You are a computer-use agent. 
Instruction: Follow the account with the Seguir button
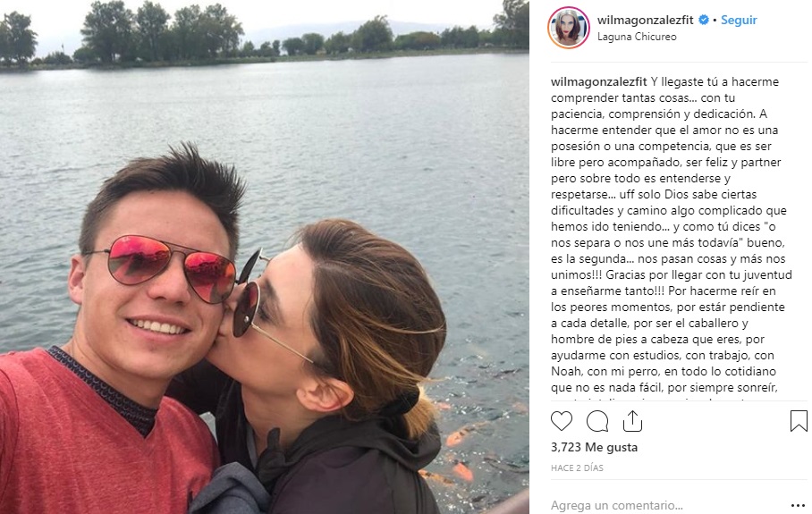tap(739, 20)
